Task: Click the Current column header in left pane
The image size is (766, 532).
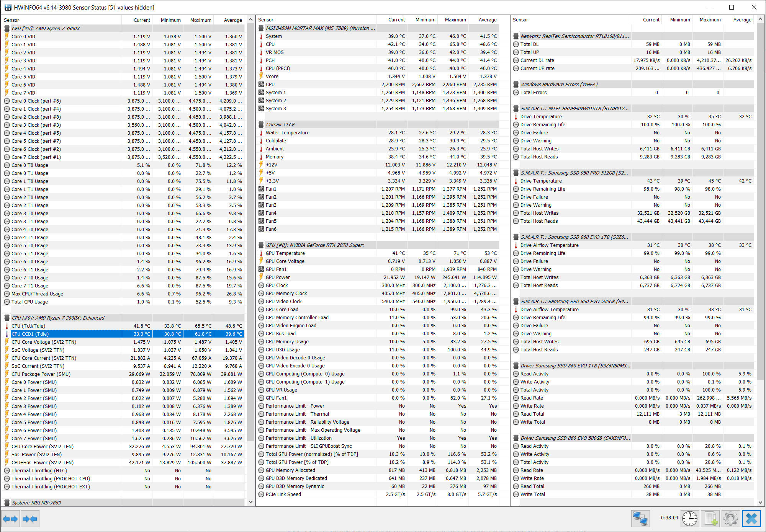Action: 137,20
